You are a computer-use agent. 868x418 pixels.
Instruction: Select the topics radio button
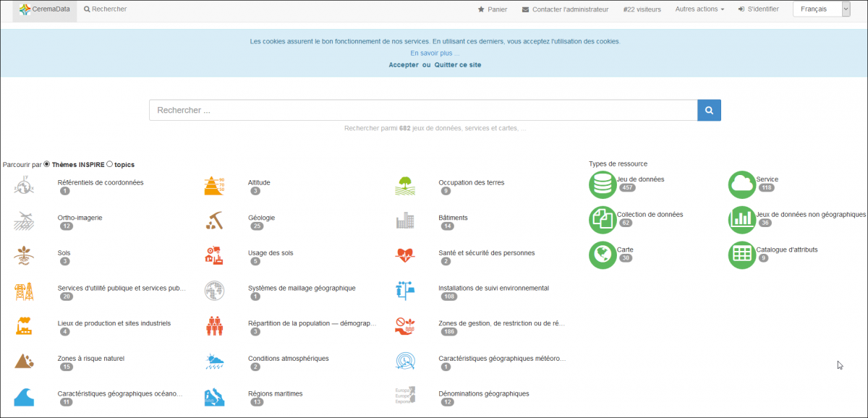tap(109, 165)
